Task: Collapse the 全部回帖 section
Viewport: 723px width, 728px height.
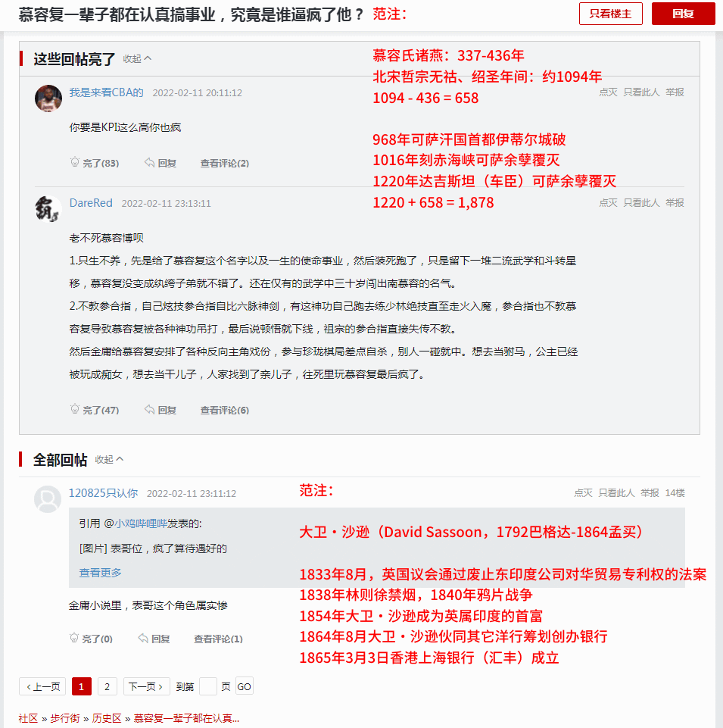Action: 110,459
